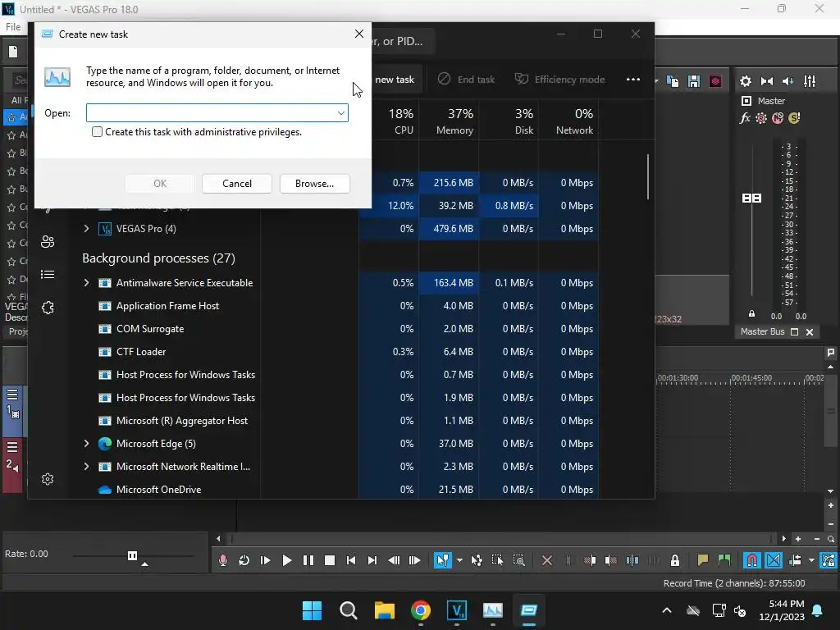Click the red Delete X icon
The width and height of the screenshot is (840, 630).
[x=547, y=560]
